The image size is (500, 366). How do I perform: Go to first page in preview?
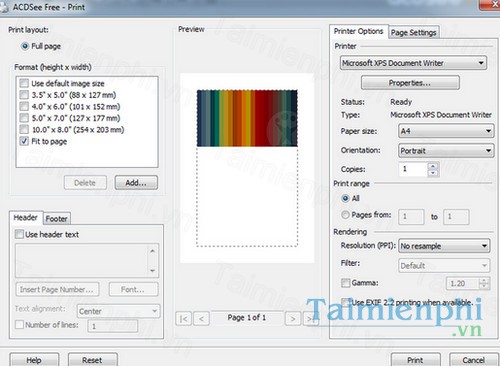183,319
